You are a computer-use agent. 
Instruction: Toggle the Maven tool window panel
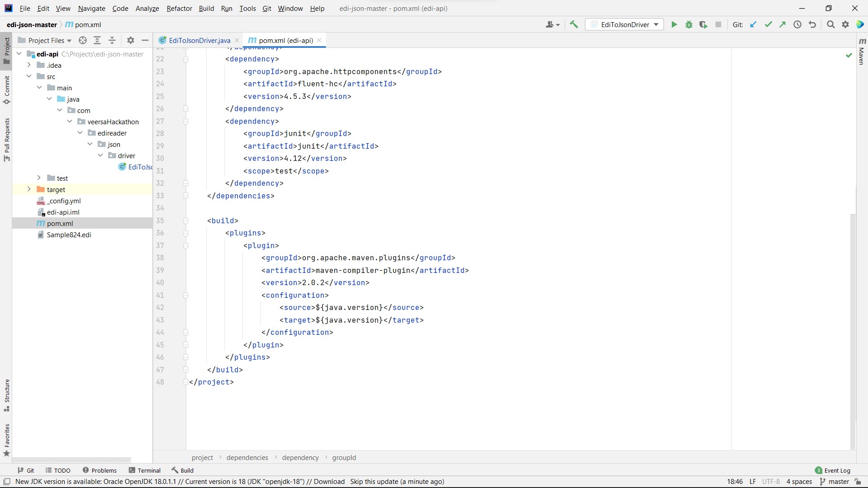862,54
